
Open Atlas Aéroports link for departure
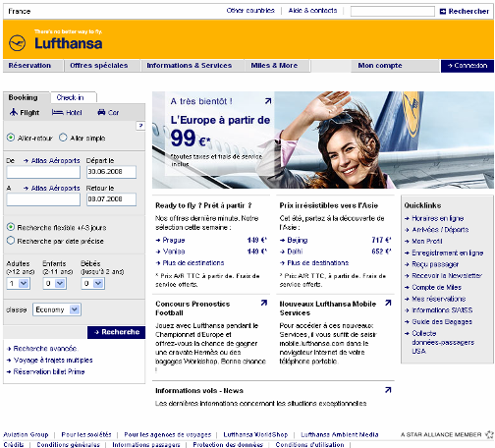[52, 161]
